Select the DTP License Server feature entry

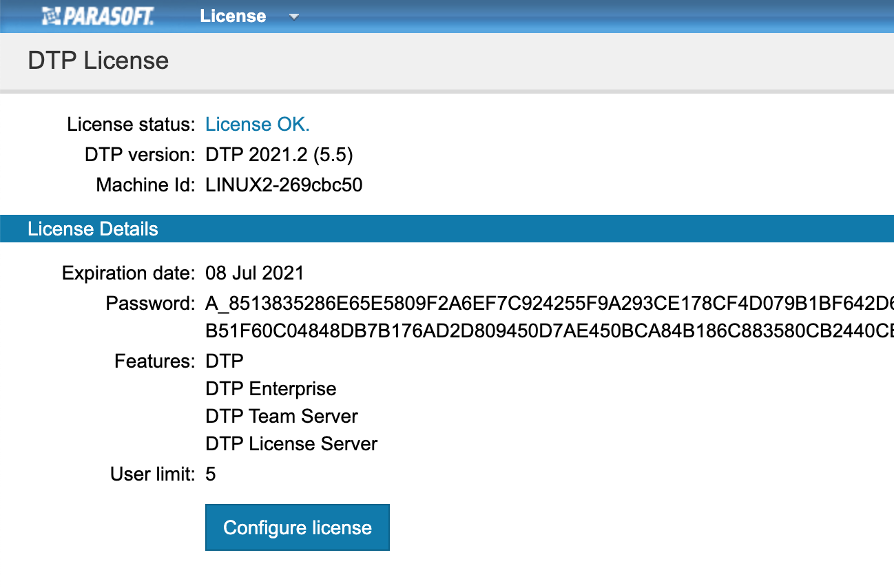point(291,444)
